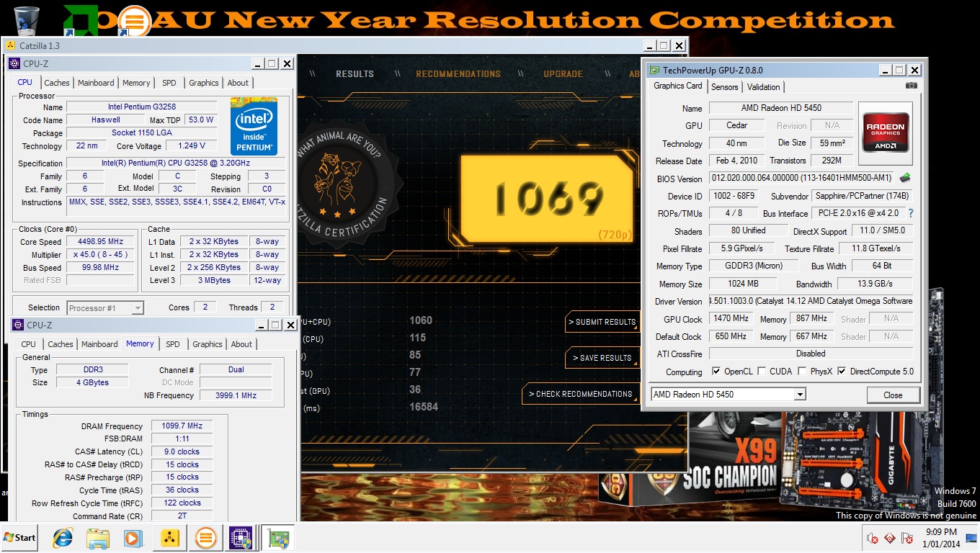980x553 pixels.
Task: Click SAVE RESULTS in Catzilla
Action: [x=602, y=358]
